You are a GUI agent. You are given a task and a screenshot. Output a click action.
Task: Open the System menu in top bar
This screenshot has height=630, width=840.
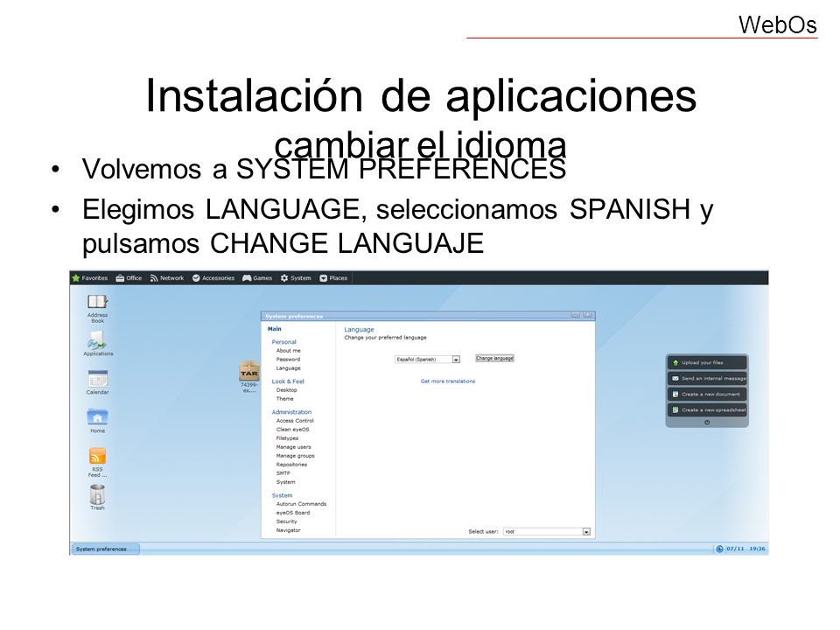pyautogui.click(x=296, y=278)
